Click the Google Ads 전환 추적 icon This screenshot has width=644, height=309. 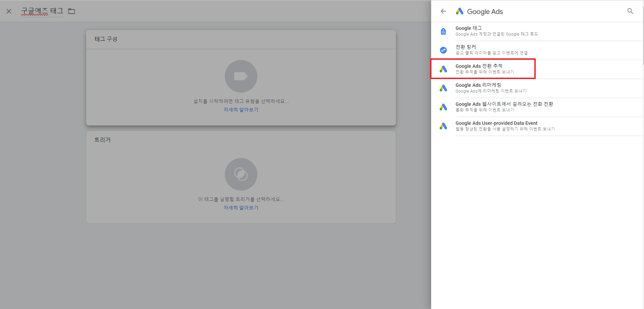(x=443, y=69)
